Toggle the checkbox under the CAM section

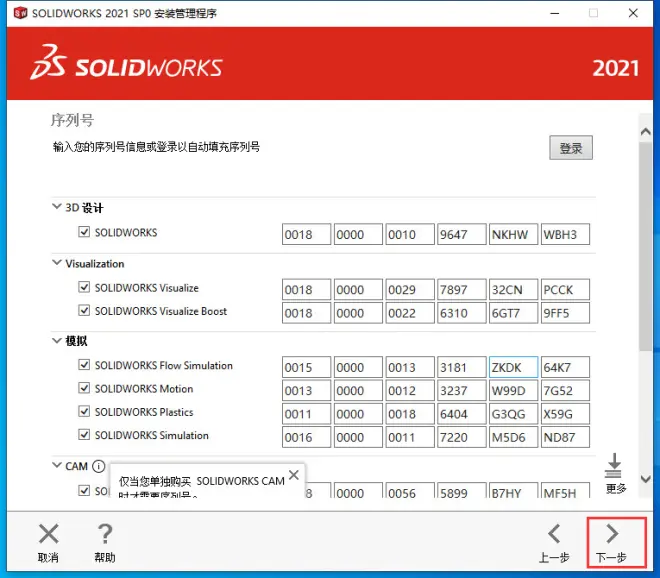click(x=84, y=490)
